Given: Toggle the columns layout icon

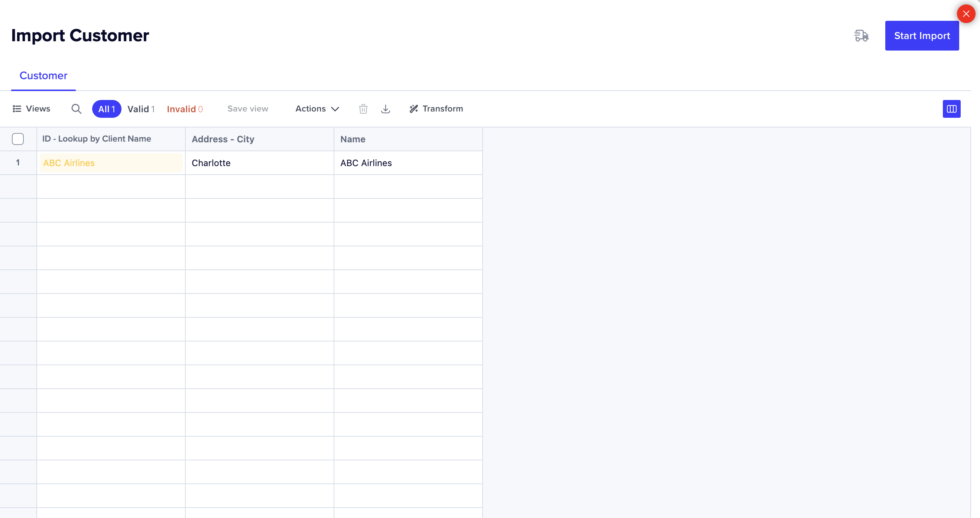Looking at the screenshot, I should point(951,109).
